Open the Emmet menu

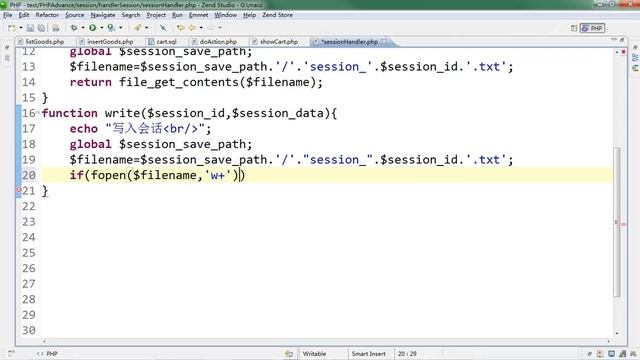pos(198,15)
